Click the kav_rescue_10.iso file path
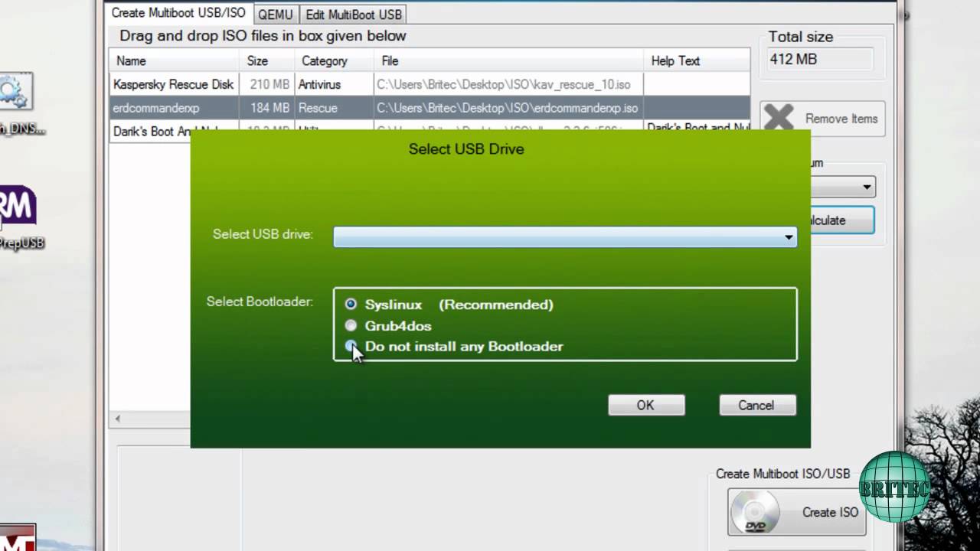 pos(503,84)
